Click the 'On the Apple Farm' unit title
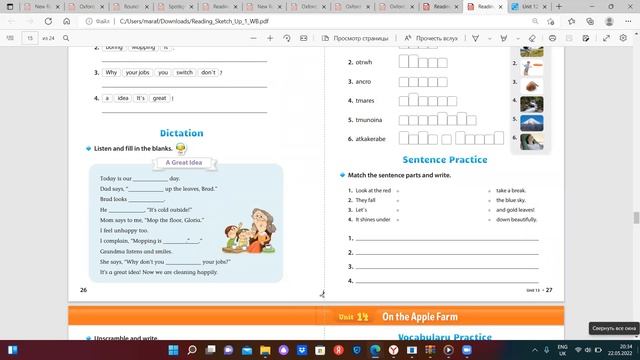Viewport: 640px width, 360px height. [x=420, y=317]
